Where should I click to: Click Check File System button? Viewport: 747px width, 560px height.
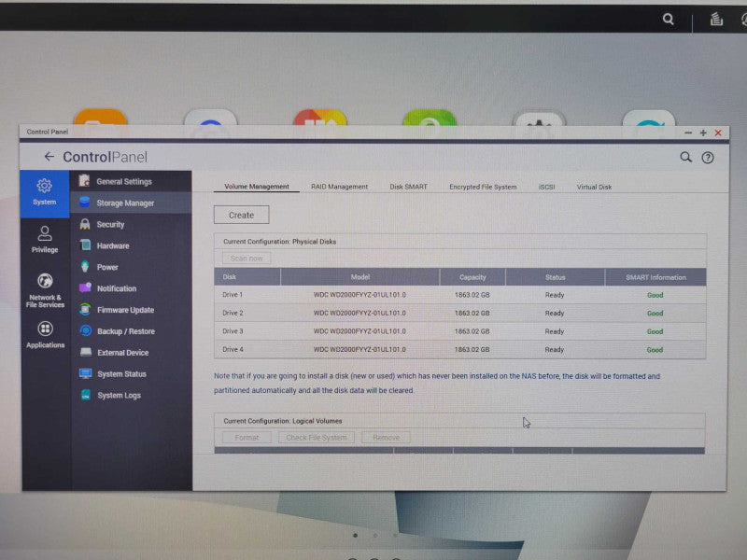tap(317, 437)
